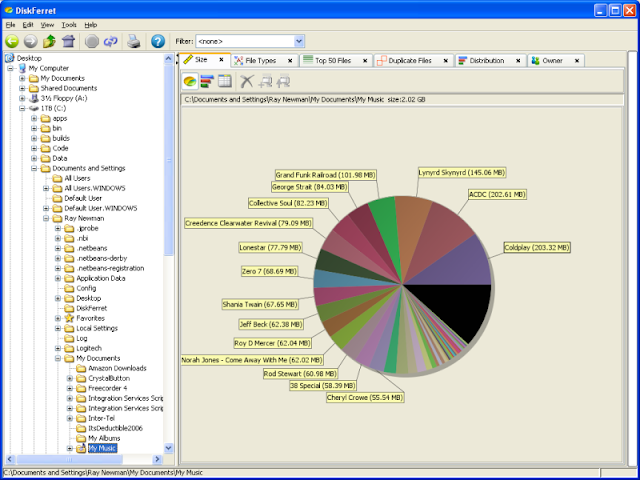Select the Amazon Downloads folder in tree

(x=116, y=368)
